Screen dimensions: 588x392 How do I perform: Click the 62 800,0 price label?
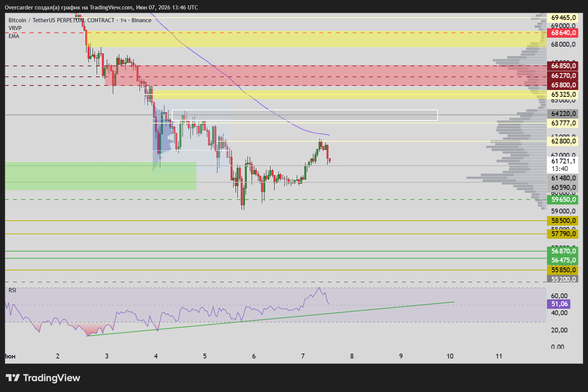tap(562, 141)
